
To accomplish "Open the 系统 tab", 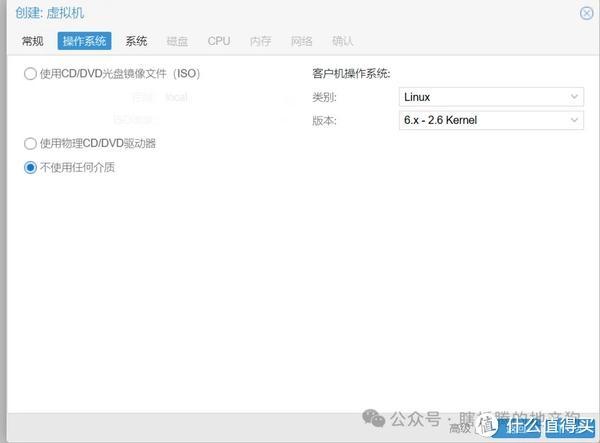I will click(137, 41).
